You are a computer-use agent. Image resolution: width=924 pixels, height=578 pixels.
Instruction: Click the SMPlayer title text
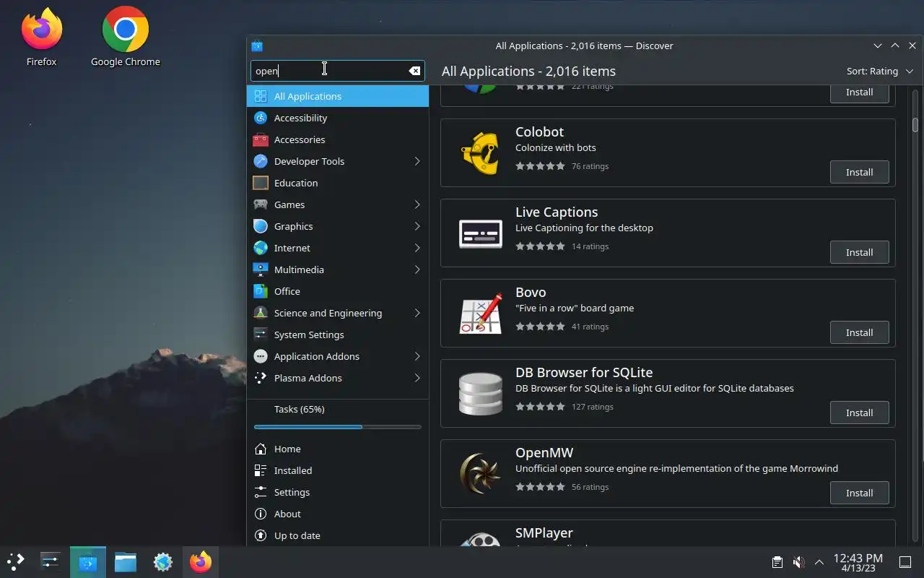[x=544, y=532]
